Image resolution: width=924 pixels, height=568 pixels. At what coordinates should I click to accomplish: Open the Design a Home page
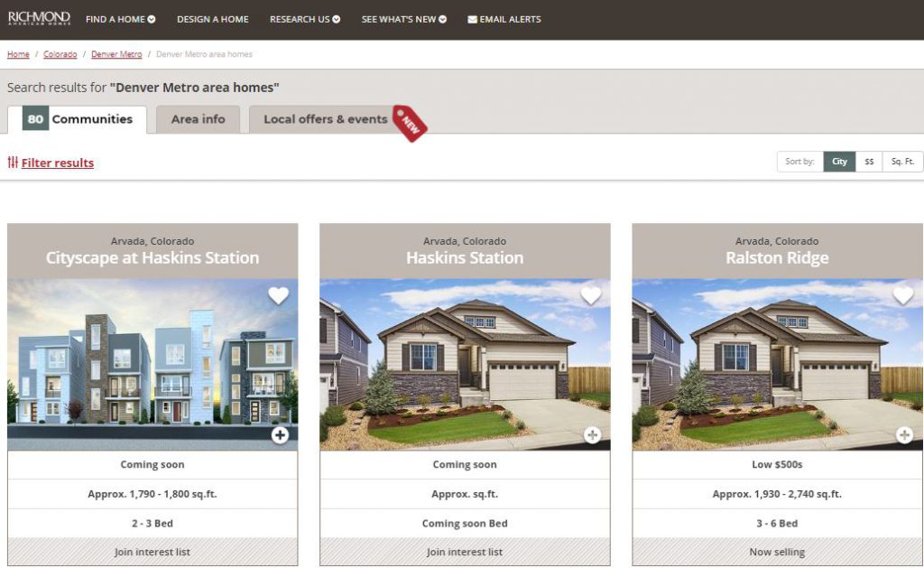(x=213, y=19)
